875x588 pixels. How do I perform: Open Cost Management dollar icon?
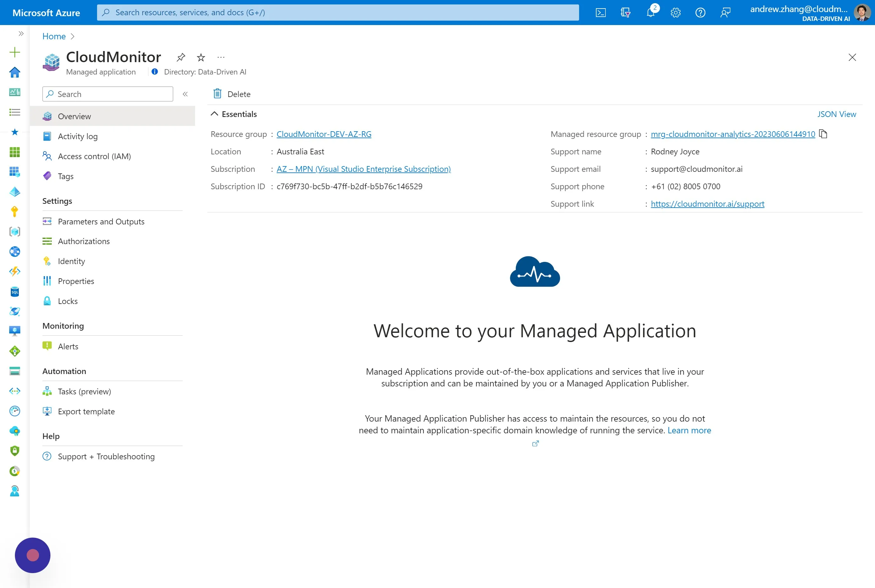(x=15, y=471)
